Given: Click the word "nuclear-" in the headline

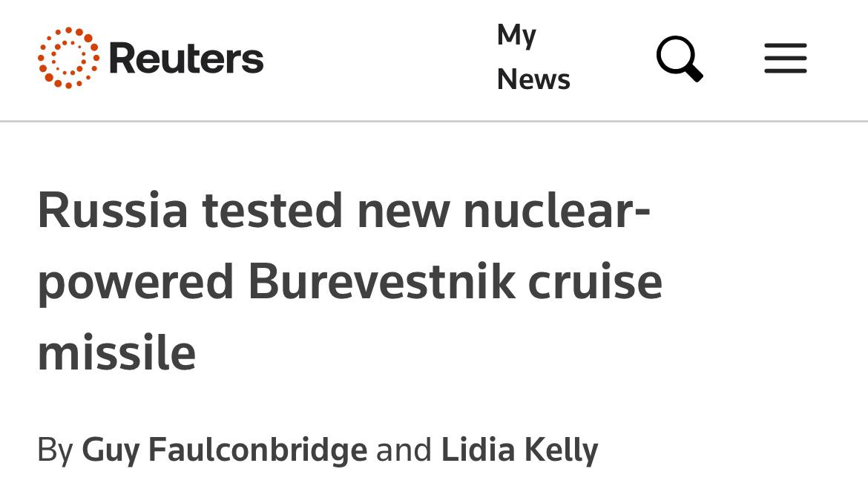Looking at the screenshot, I should point(556,210).
